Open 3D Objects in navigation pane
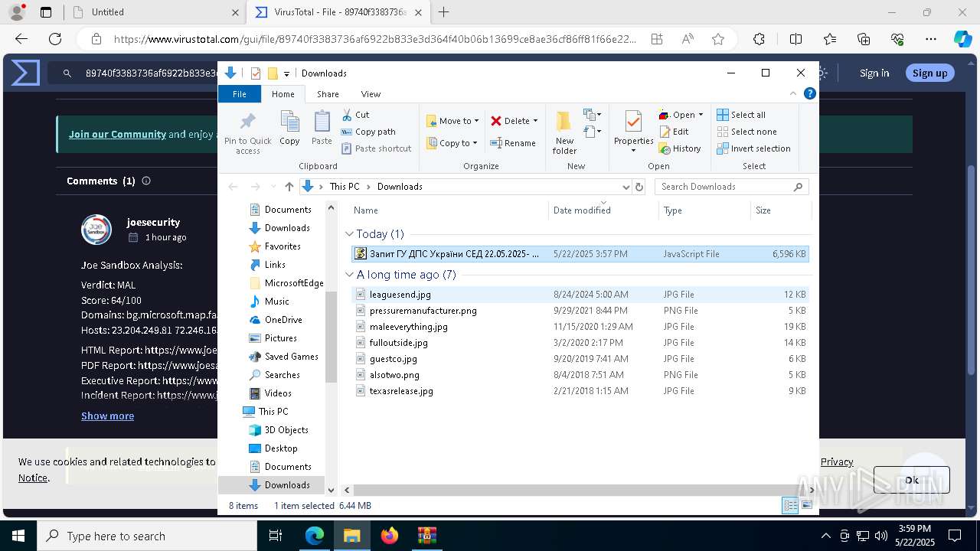 (x=286, y=430)
